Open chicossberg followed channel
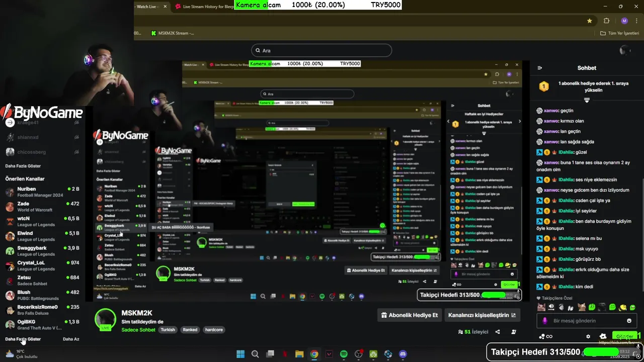The height and width of the screenshot is (362, 644). click(42, 152)
